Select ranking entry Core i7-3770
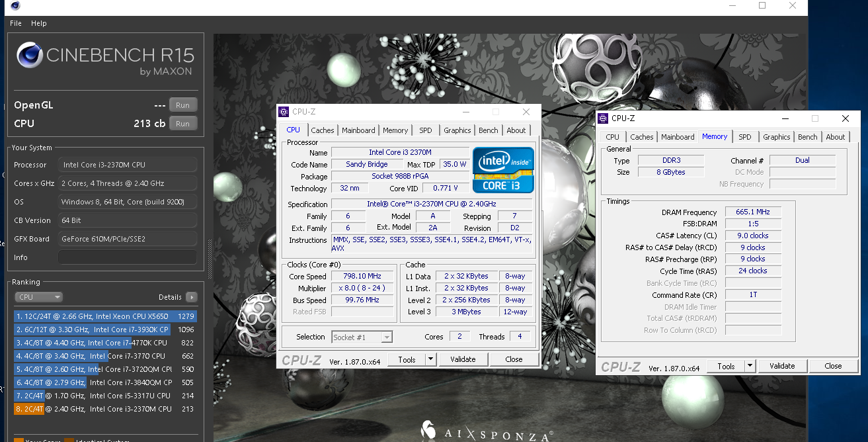The image size is (868, 442). pyautogui.click(x=105, y=356)
